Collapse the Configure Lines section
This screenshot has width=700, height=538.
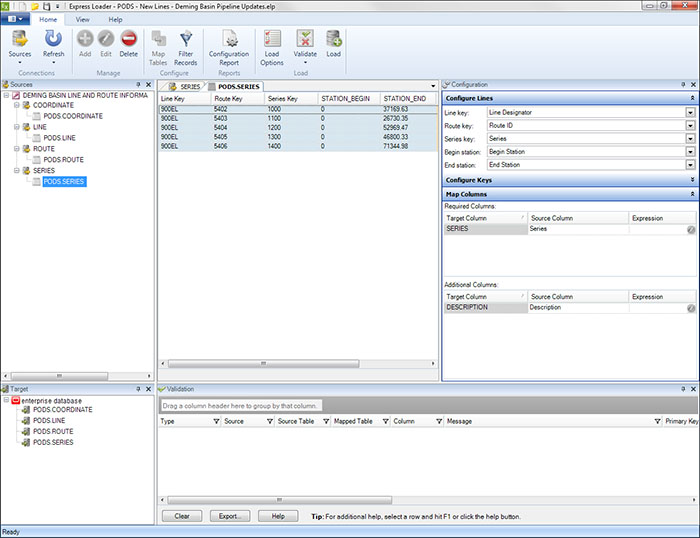pyautogui.click(x=692, y=98)
